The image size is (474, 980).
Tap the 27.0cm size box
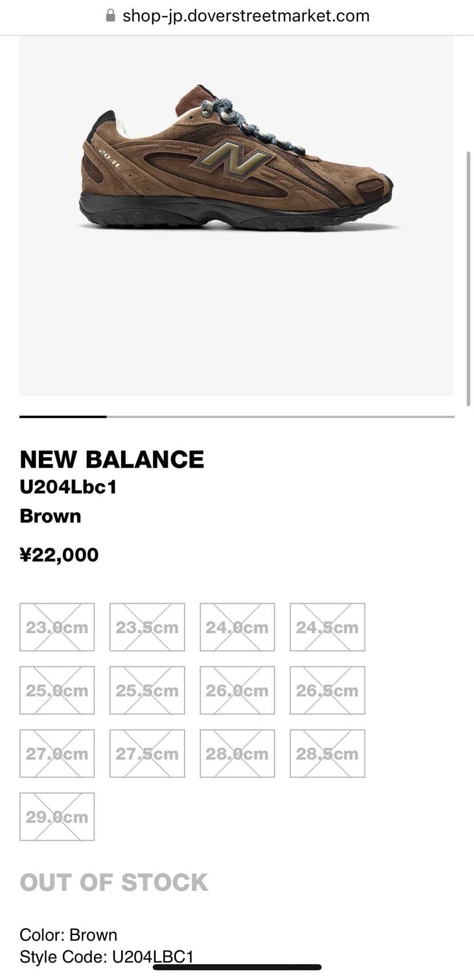(x=57, y=753)
